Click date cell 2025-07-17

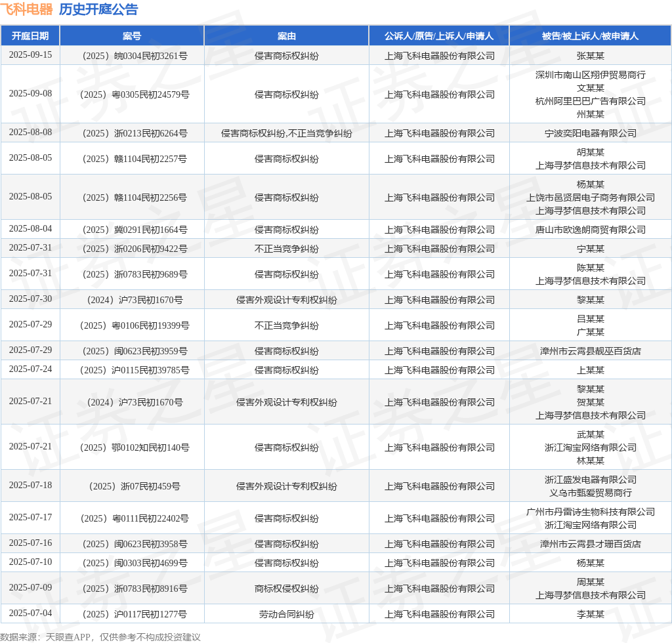click(30, 517)
